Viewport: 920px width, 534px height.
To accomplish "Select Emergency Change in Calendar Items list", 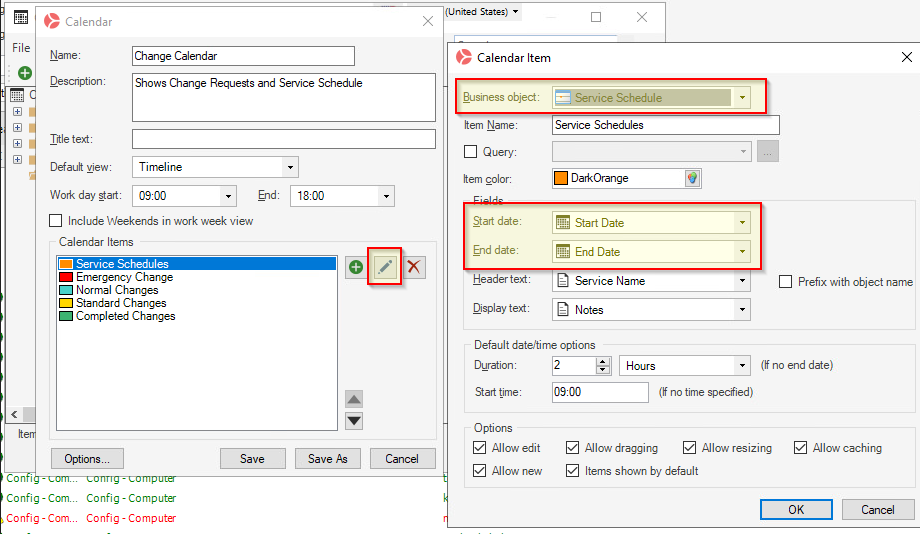I will point(124,277).
